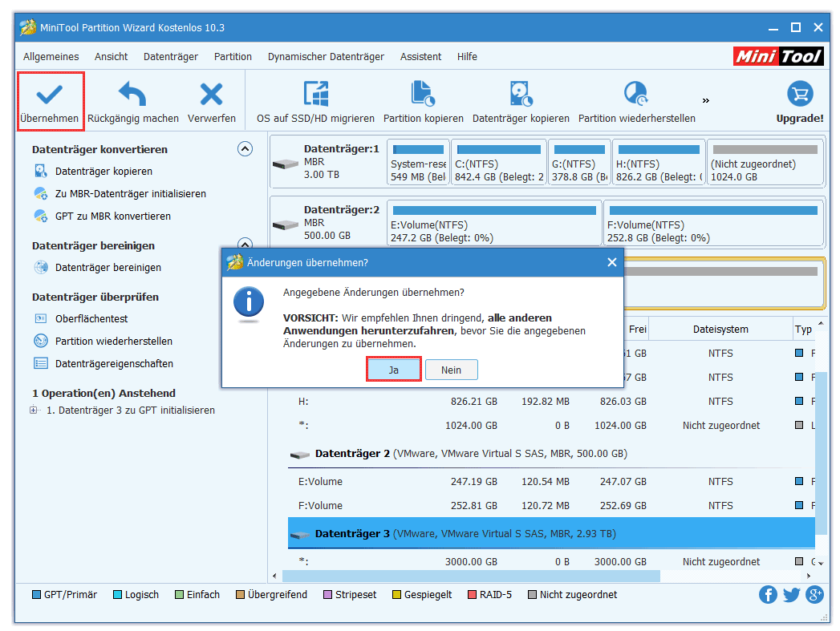Click the Übernehmen checkmark icon
Image resolution: width=840 pixels, height=631 pixels.
[49, 95]
